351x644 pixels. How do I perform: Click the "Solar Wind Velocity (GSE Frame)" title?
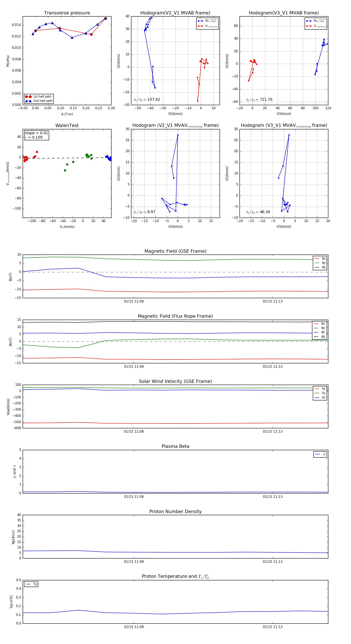point(175,381)
